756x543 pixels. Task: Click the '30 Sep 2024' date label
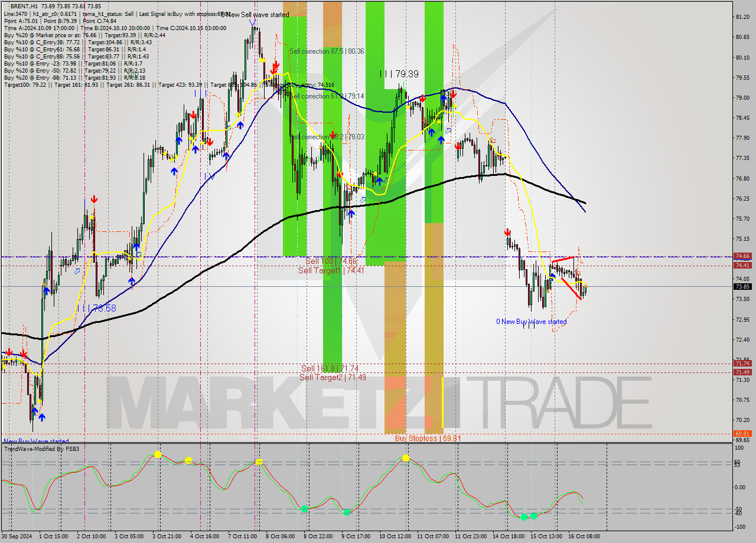point(17,536)
